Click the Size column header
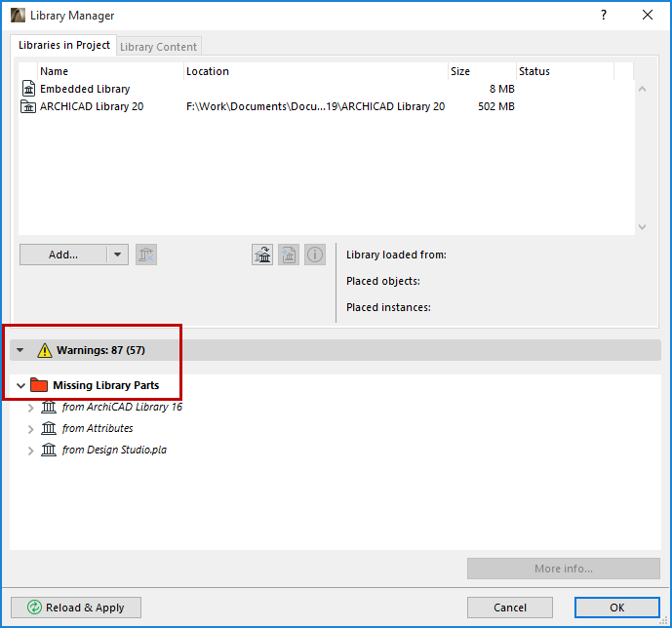 point(482,71)
